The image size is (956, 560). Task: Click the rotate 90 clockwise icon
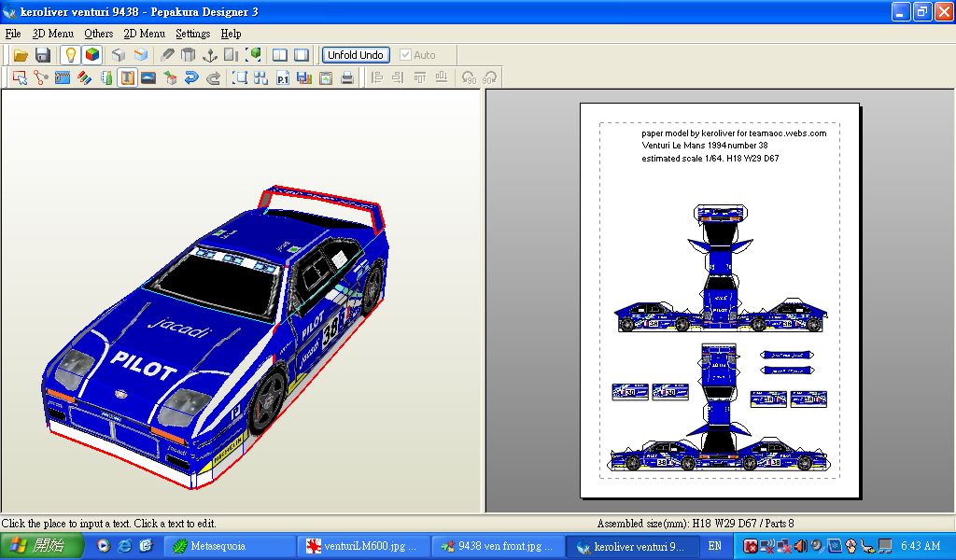coord(489,78)
